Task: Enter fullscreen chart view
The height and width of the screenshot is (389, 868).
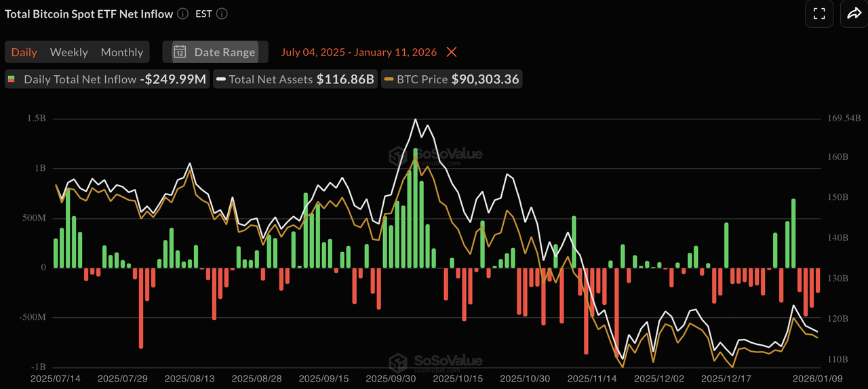Action: tap(818, 14)
